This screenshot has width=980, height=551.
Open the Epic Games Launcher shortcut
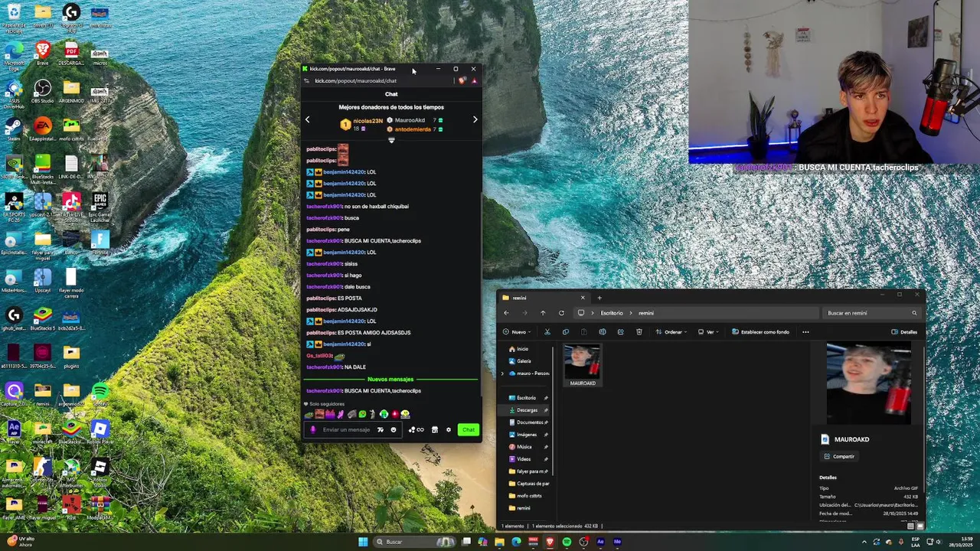click(x=100, y=205)
